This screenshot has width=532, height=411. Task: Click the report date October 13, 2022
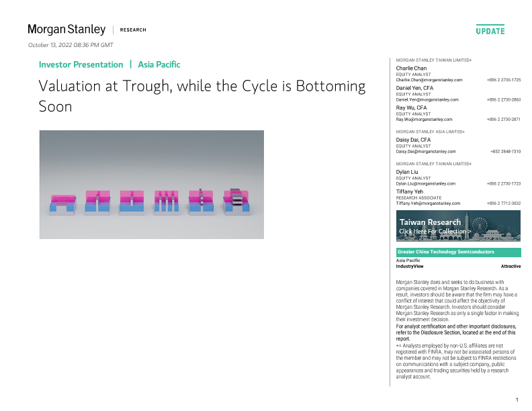(71, 45)
